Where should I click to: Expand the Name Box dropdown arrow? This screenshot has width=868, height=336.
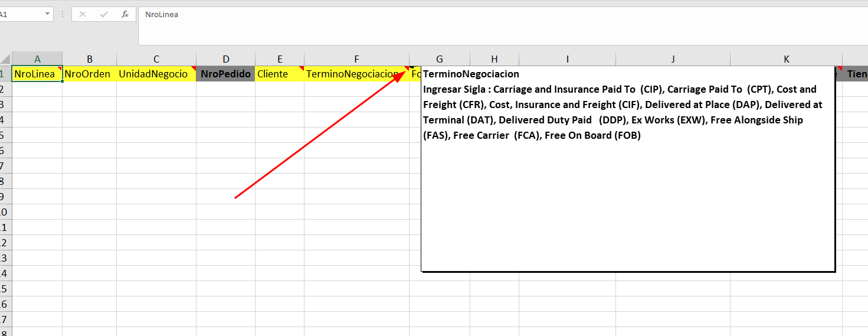(x=47, y=14)
